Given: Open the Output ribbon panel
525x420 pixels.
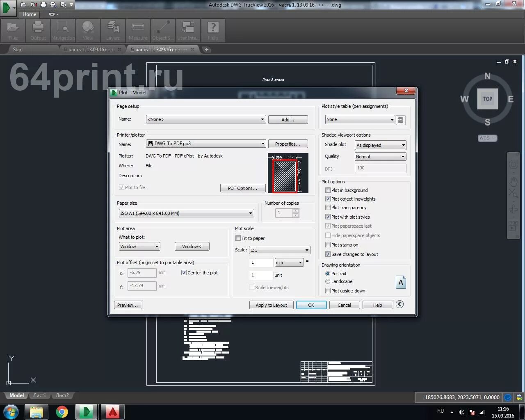Looking at the screenshot, I should pos(38,30).
